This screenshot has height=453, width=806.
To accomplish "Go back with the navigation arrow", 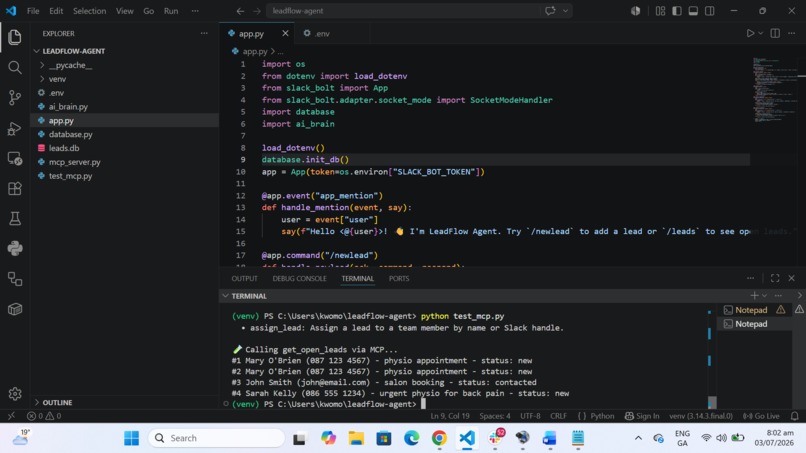I will [x=240, y=11].
